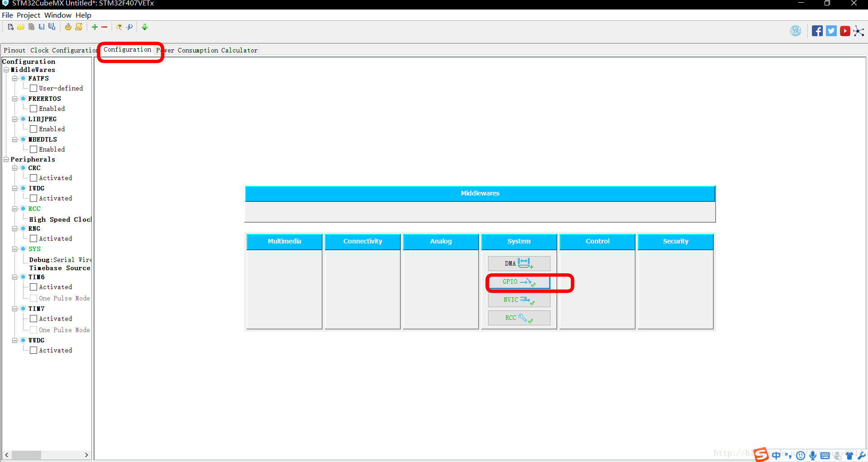Select the 'High Speed Clock' tree entry

pyautogui.click(x=60, y=219)
